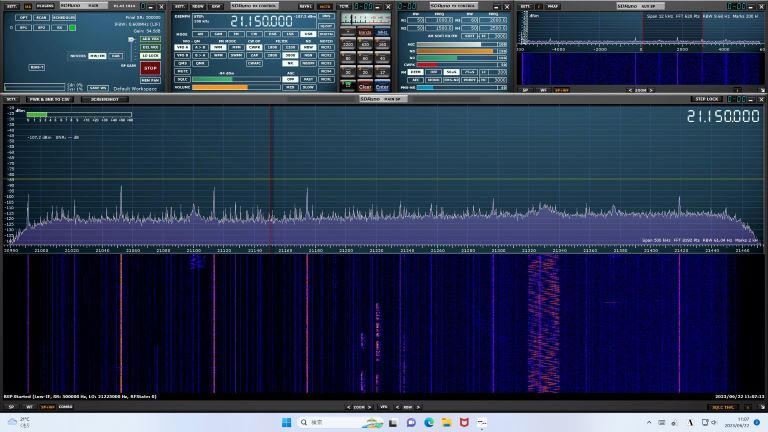Click the Microsoft Edge taskbar icon
Image resolution: width=768 pixels, height=432 pixels.
pyautogui.click(x=429, y=423)
